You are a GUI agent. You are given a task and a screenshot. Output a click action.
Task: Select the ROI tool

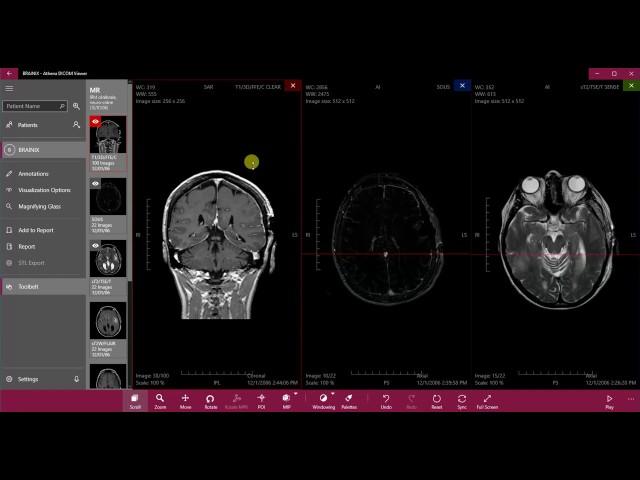click(261, 400)
